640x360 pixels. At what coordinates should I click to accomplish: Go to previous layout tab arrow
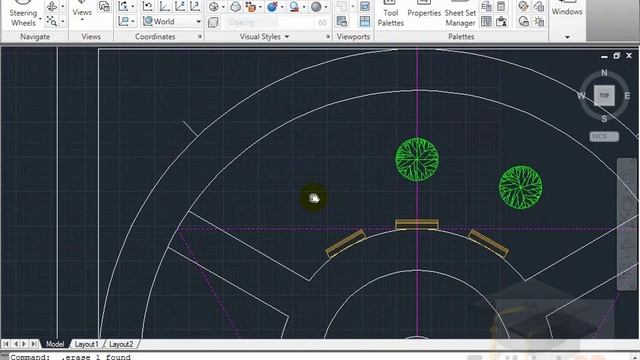point(16,344)
